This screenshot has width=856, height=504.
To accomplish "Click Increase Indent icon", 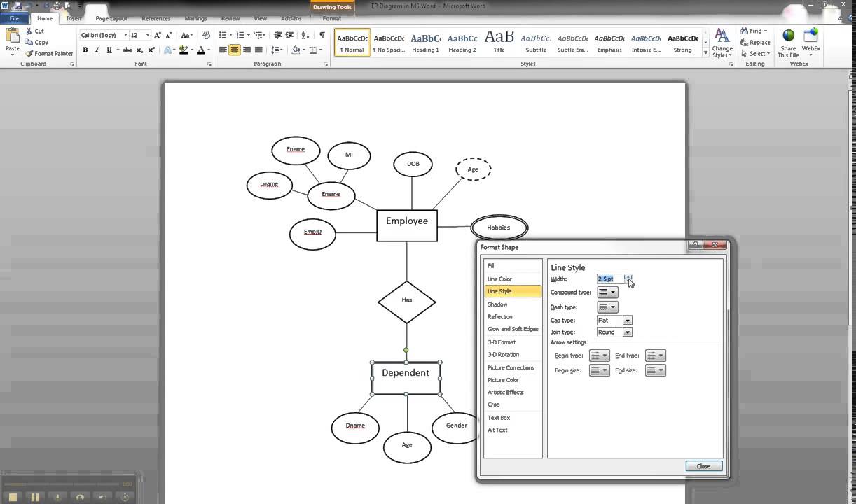I will tap(291, 35).
